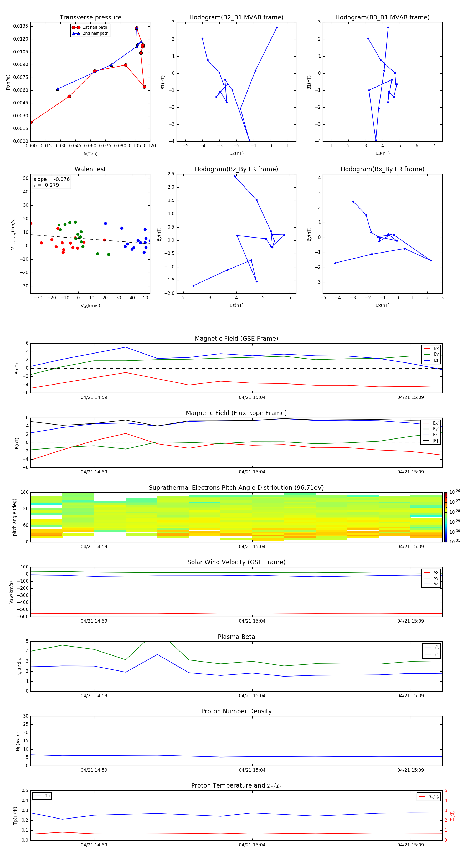Screen dimensions: 473x868
Task: Click the '2nd half path' legend entry
Action: 90,33
